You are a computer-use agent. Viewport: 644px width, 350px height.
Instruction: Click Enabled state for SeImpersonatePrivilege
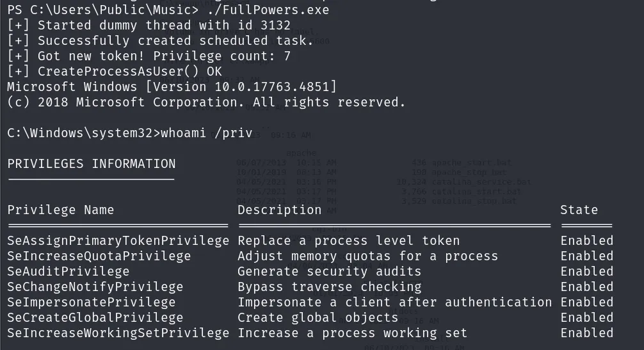pyautogui.click(x=587, y=303)
